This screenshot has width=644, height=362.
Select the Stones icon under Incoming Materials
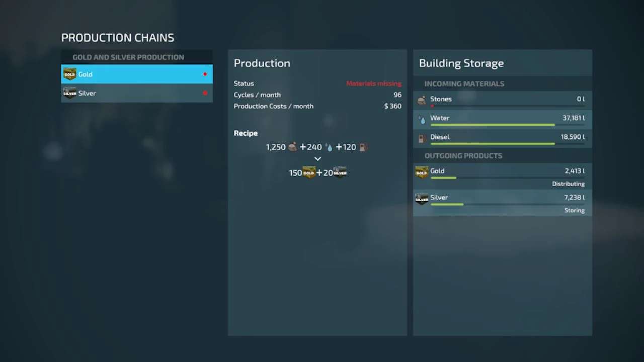pos(422,100)
